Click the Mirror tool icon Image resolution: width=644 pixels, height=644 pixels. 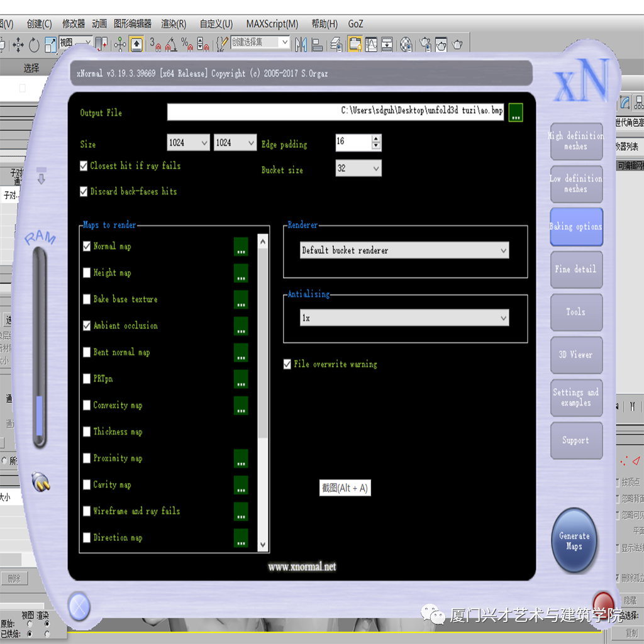(x=301, y=45)
